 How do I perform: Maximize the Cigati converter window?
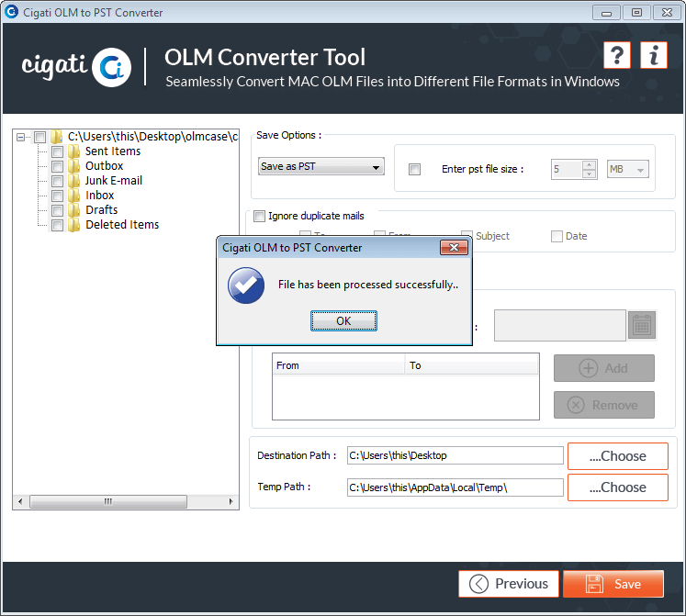[x=636, y=13]
